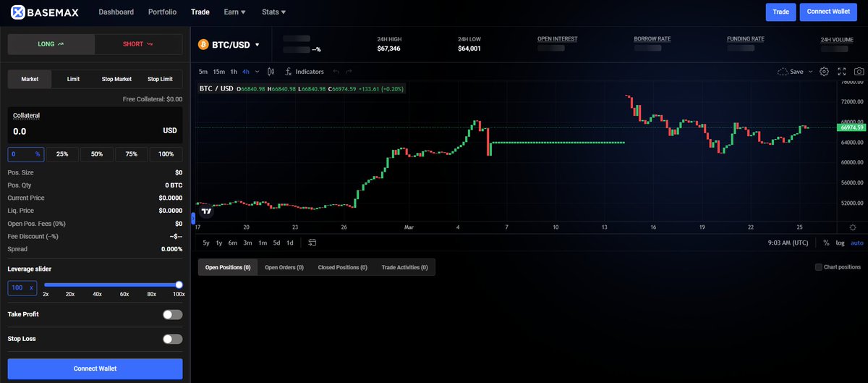Expand the BTC/USD pair dropdown
The image size is (868, 383).
pos(257,45)
